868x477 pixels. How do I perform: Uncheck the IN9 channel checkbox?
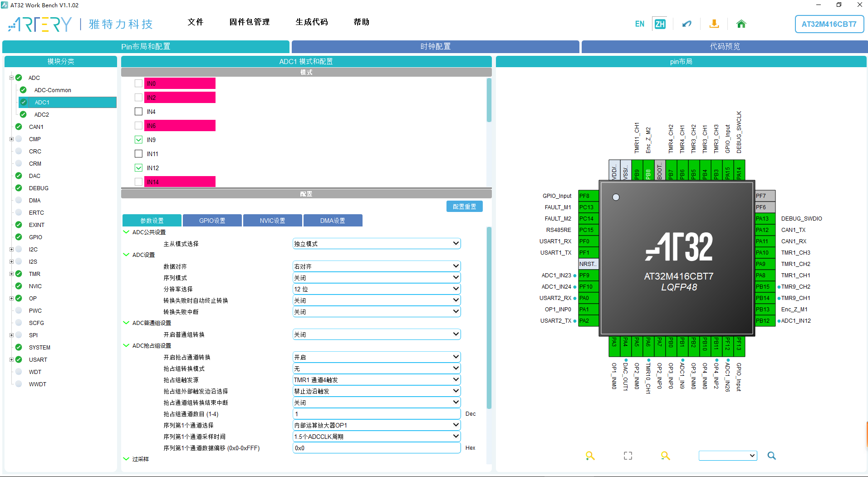click(x=139, y=140)
